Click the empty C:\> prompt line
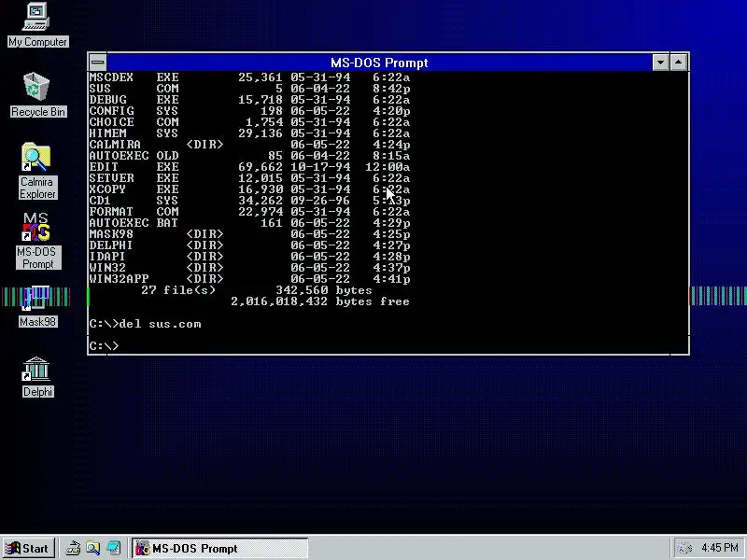Screen dimensions: 747x560 [x=104, y=345]
